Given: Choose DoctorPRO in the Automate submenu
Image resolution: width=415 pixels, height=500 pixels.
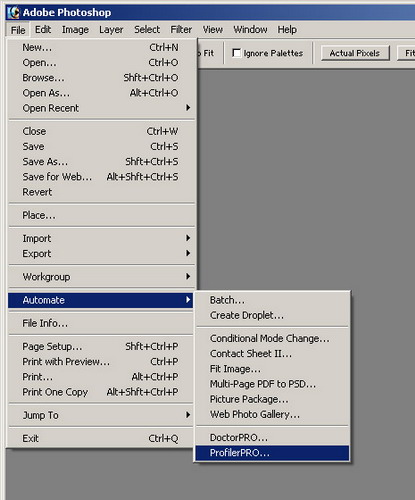Looking at the screenshot, I should (272, 438).
